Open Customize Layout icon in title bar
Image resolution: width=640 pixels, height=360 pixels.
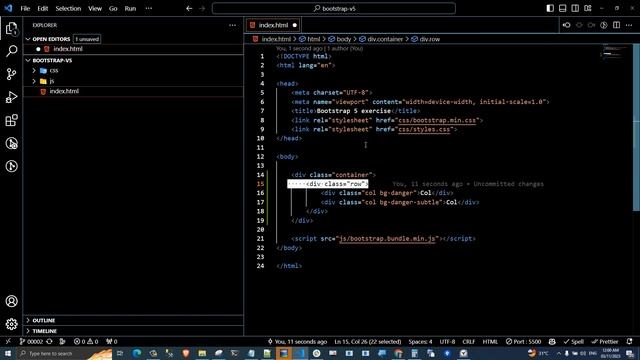588,8
